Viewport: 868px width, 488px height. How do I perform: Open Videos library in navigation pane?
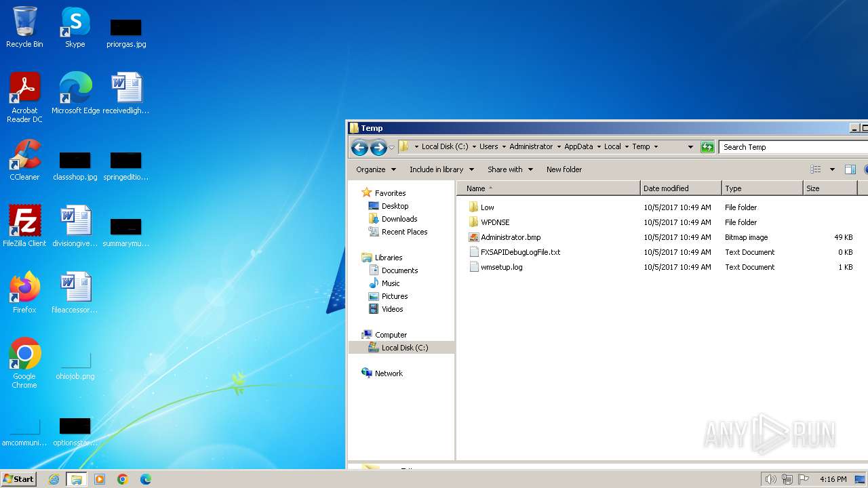[392, 309]
